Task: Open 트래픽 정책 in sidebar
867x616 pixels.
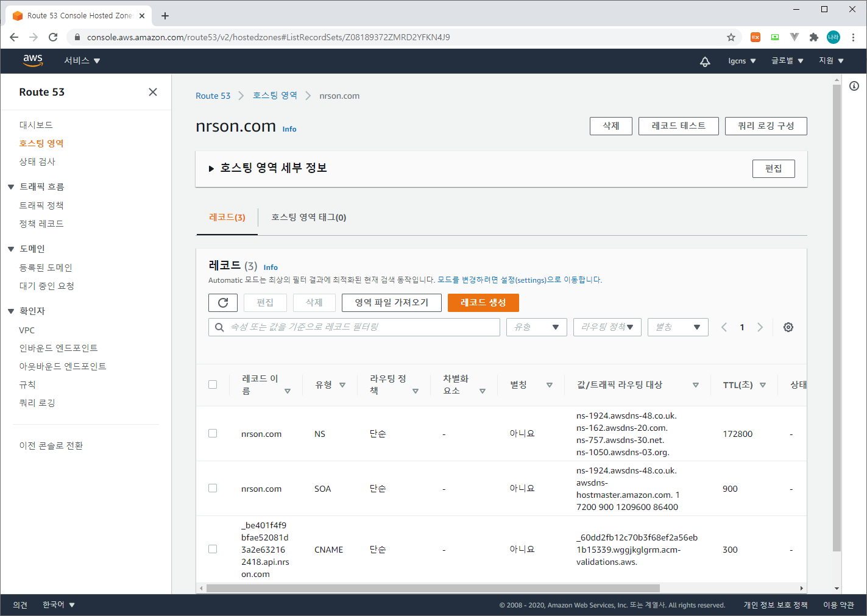Action: coord(41,205)
